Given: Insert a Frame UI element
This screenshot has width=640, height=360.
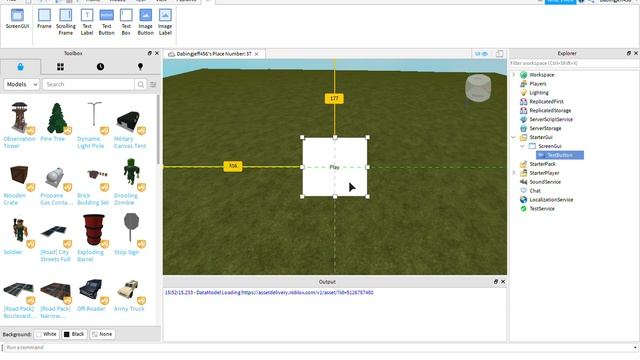Looking at the screenshot, I should click(x=44, y=19).
